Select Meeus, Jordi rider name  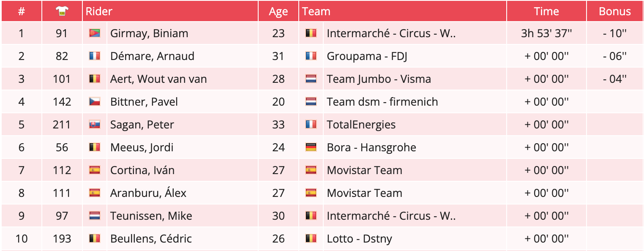(142, 147)
